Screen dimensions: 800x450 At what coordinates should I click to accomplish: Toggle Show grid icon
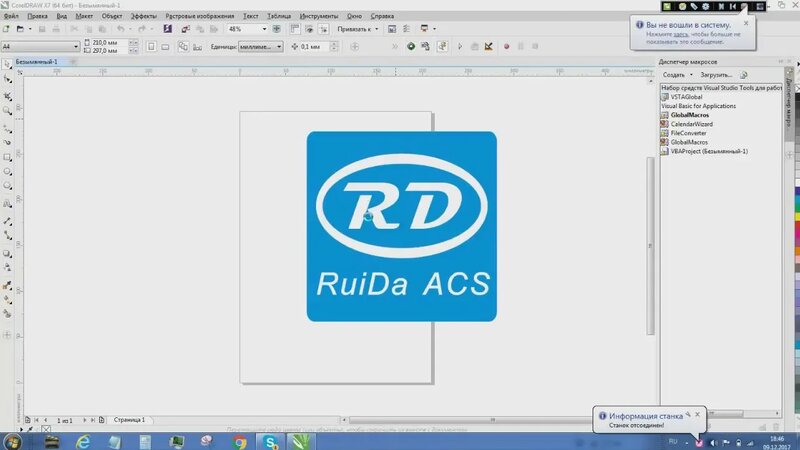pyautogui.click(x=309, y=29)
